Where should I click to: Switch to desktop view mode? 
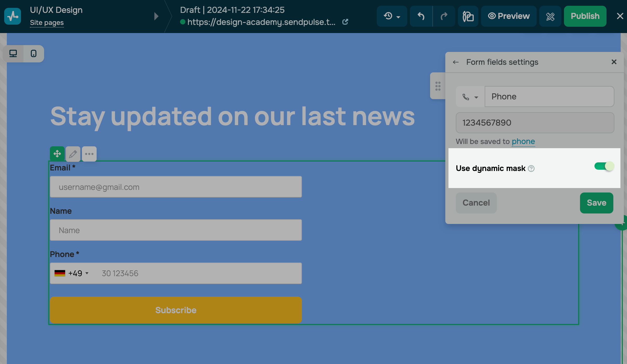[x=13, y=53]
